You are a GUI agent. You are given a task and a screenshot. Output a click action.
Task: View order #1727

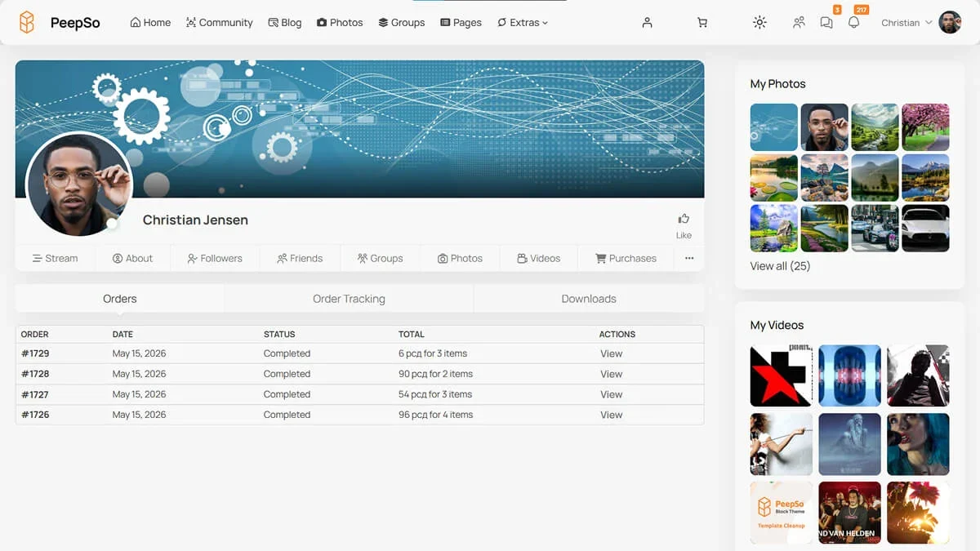[x=611, y=394]
